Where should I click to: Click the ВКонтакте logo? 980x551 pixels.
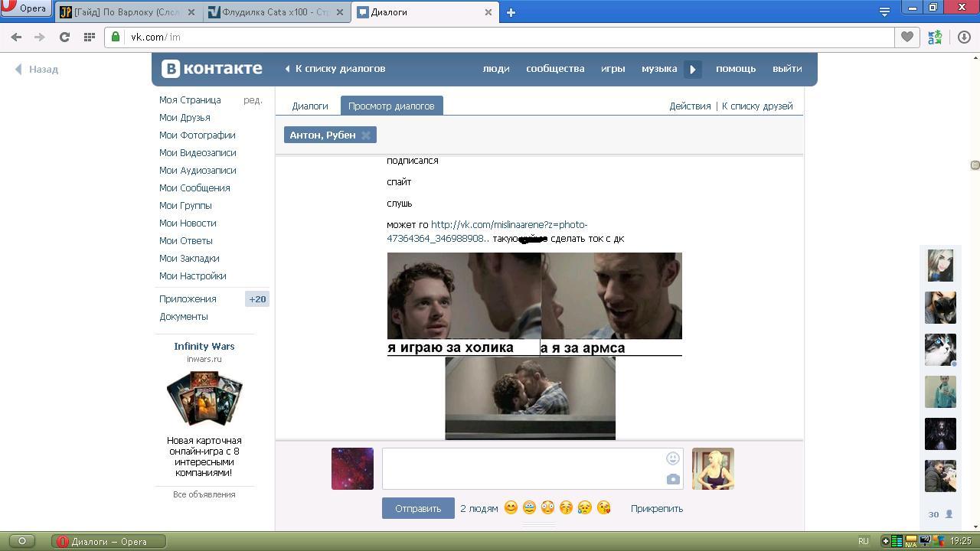tap(212, 68)
